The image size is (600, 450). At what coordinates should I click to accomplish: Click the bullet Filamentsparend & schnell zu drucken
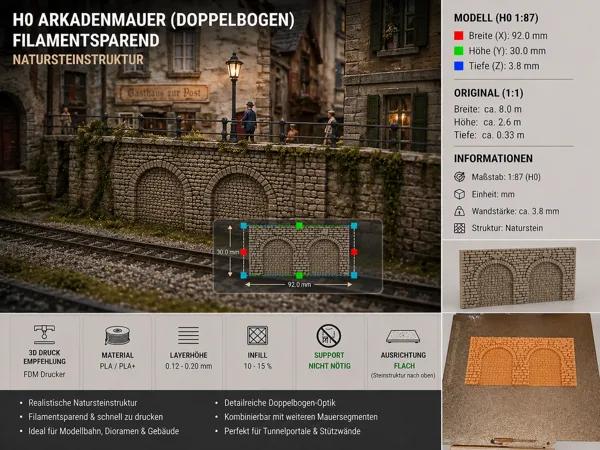(96, 417)
